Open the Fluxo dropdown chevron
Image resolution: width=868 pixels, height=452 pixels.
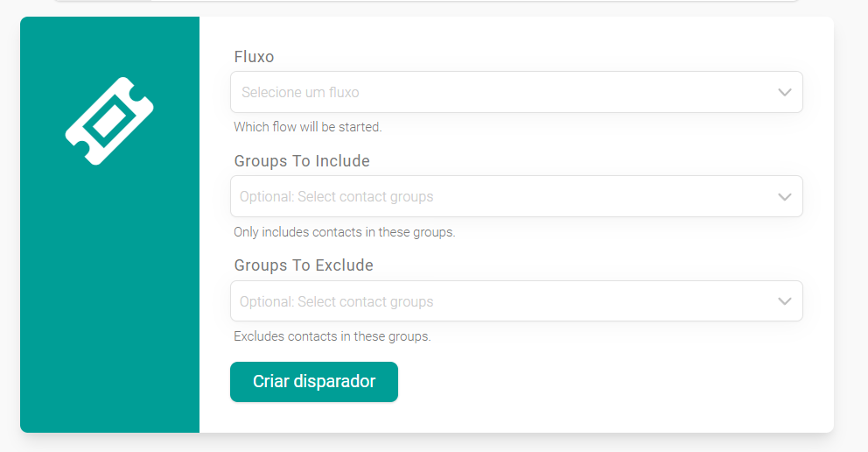784,92
